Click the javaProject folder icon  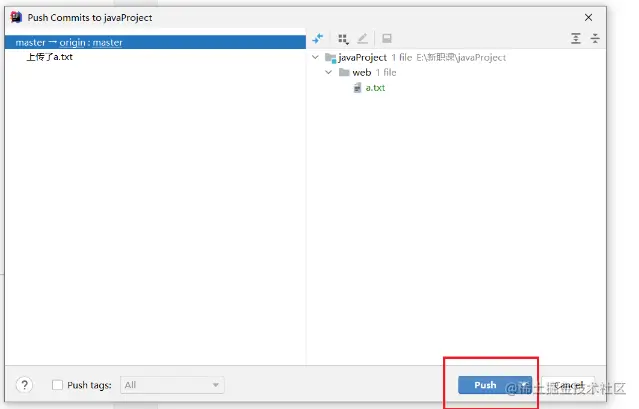tap(330, 58)
